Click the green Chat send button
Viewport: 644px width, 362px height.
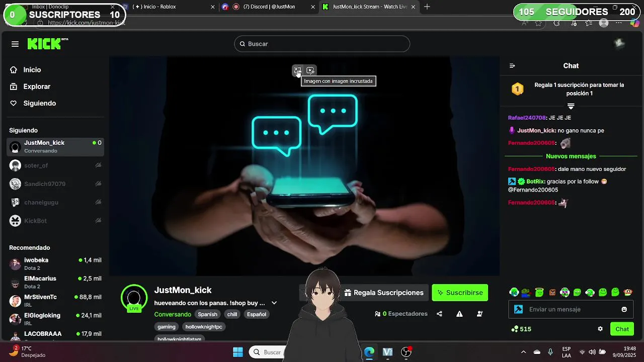click(x=622, y=329)
